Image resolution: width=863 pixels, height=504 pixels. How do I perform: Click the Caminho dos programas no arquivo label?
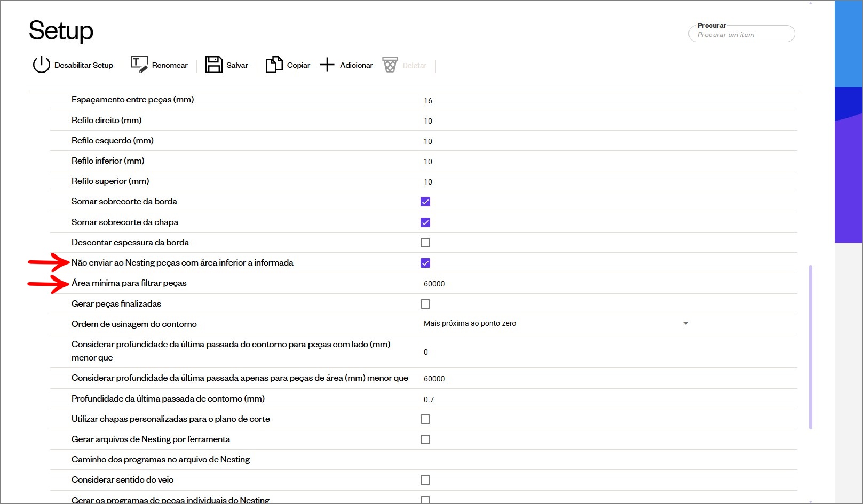click(x=161, y=459)
